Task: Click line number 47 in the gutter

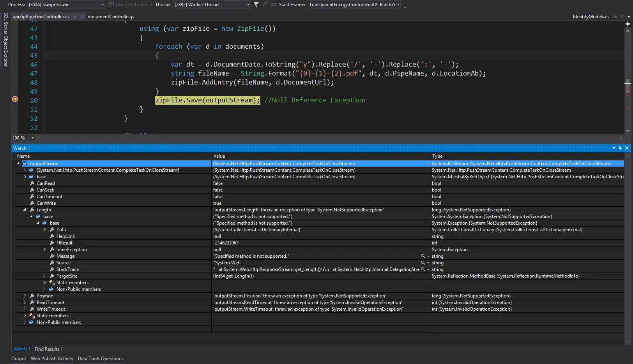Action: tap(34, 74)
